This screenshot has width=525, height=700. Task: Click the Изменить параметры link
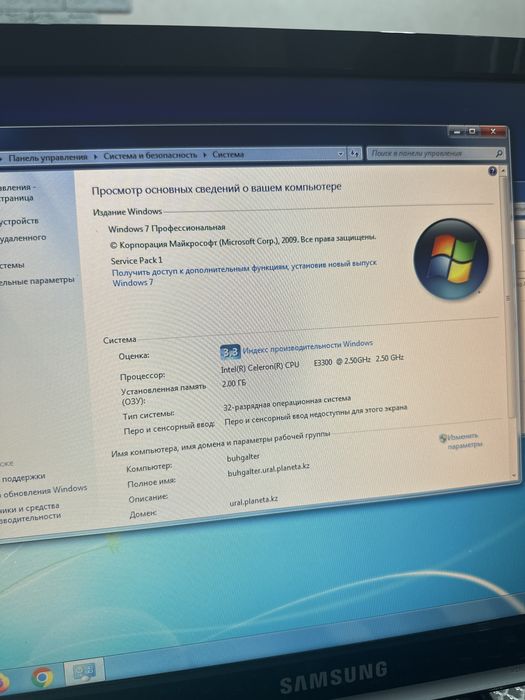click(464, 440)
